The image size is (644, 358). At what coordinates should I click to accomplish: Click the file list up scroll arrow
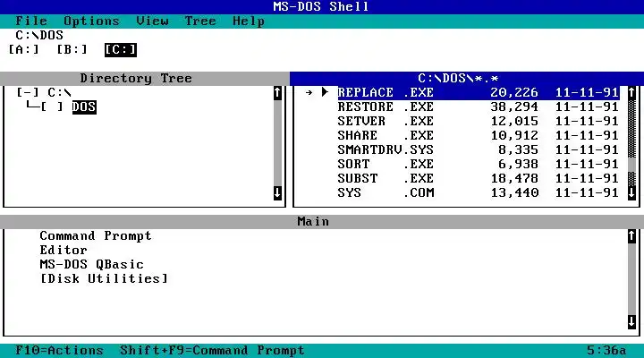(632, 93)
